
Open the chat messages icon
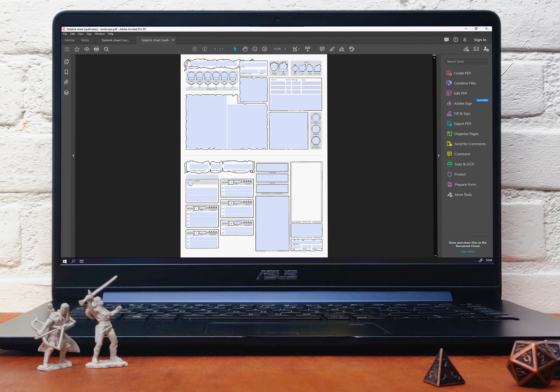pos(446,40)
